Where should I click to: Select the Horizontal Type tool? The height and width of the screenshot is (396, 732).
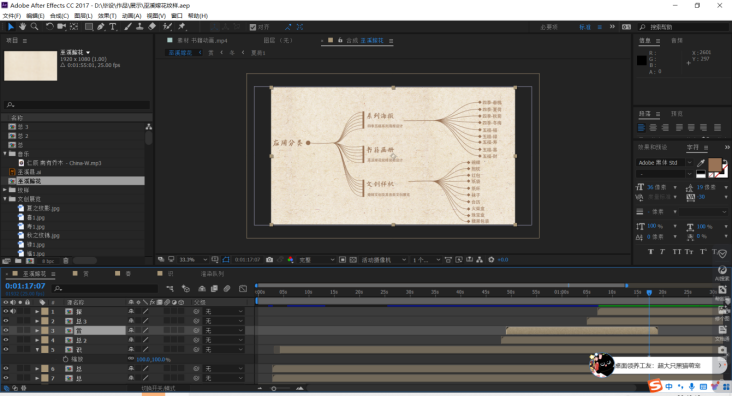tap(113, 27)
